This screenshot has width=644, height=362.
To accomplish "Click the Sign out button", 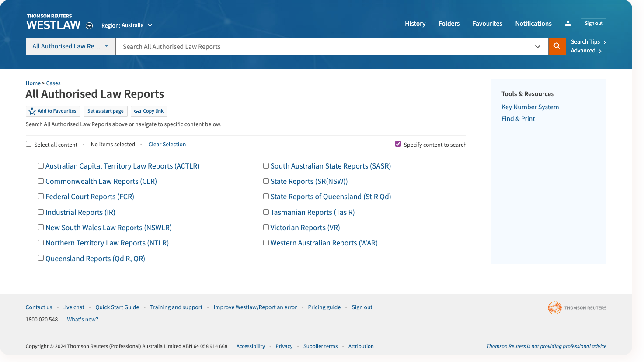I will [593, 23].
